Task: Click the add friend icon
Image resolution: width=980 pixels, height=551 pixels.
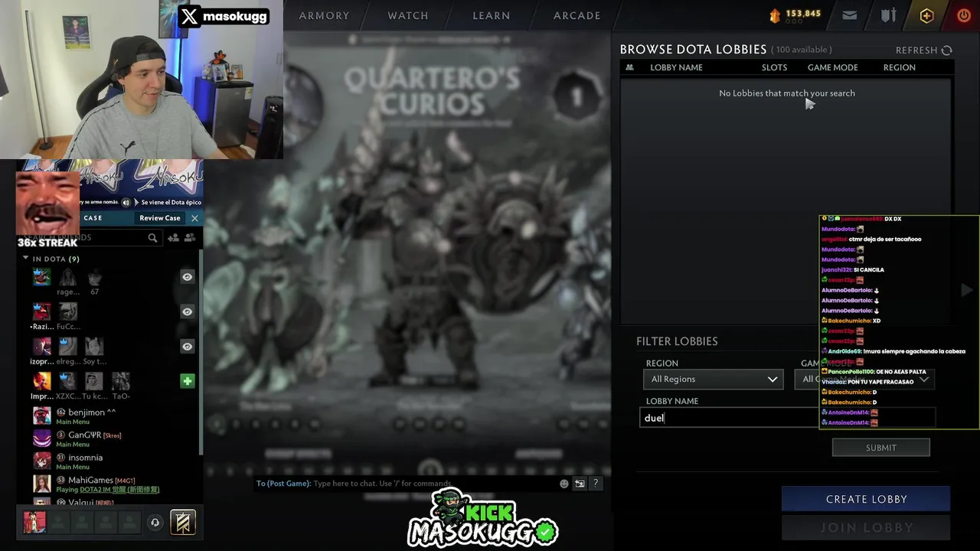Action: click(x=173, y=238)
